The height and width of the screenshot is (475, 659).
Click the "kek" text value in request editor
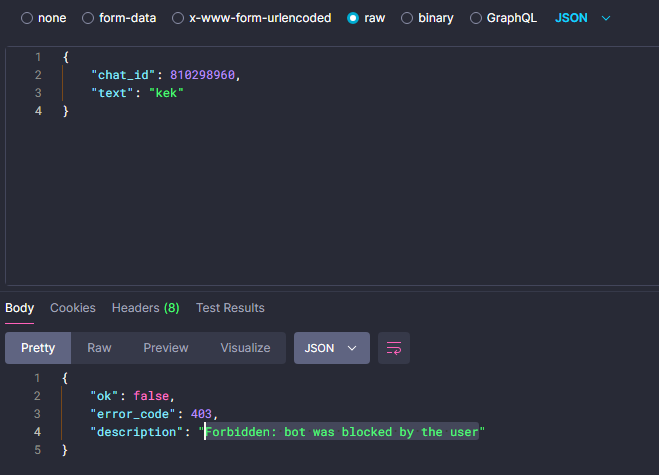[x=166, y=93]
